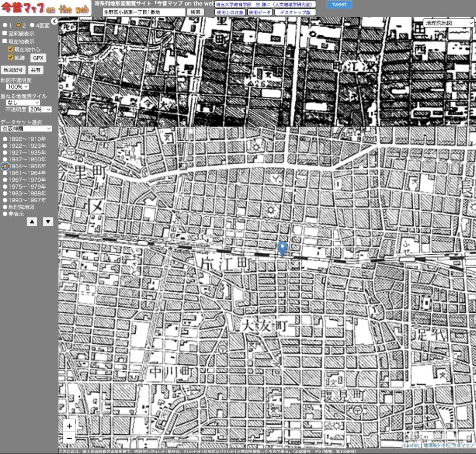
Task: Zoom out using the minus button
Action: click(69, 438)
